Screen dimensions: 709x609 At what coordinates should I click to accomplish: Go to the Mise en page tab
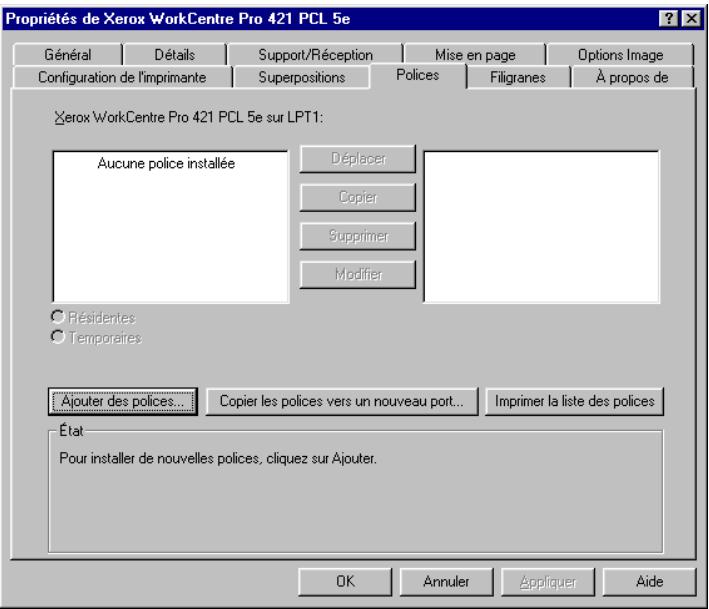click(x=475, y=55)
